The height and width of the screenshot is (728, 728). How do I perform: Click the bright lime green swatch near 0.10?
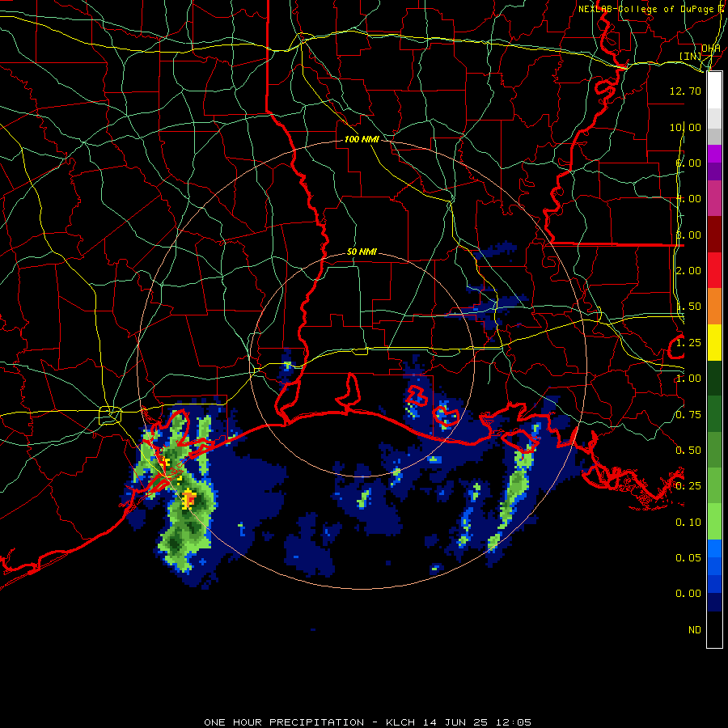coord(714,522)
